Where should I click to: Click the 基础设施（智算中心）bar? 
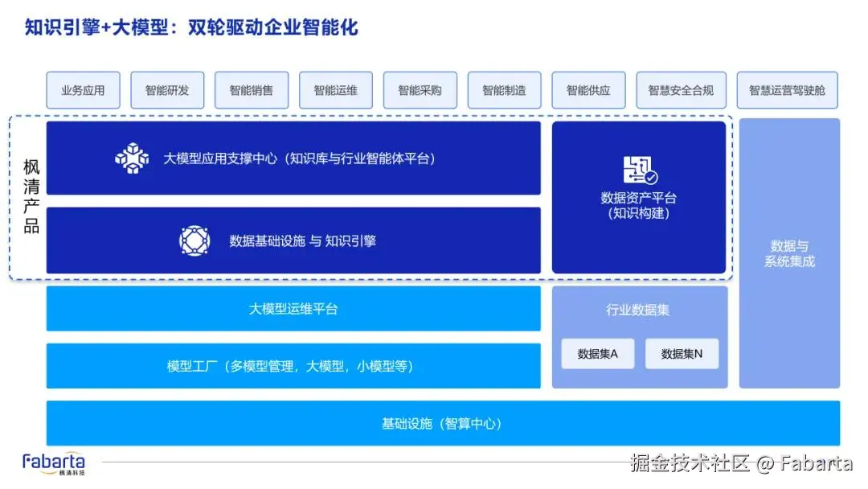point(443,424)
